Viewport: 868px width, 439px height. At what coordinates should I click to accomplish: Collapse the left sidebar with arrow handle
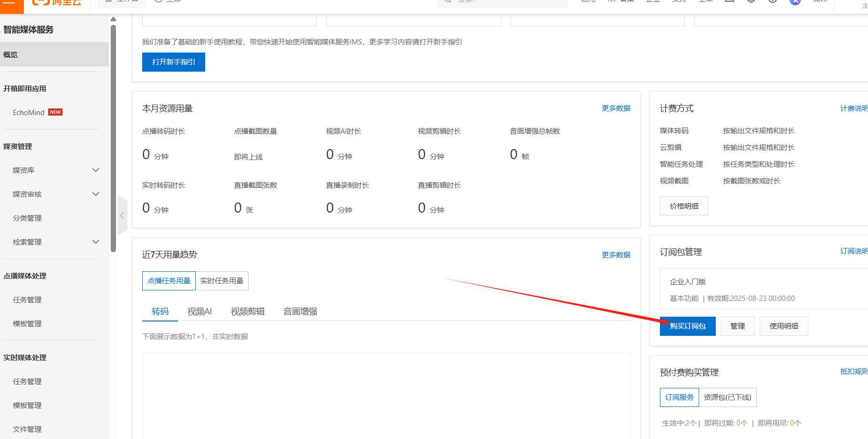(x=122, y=216)
